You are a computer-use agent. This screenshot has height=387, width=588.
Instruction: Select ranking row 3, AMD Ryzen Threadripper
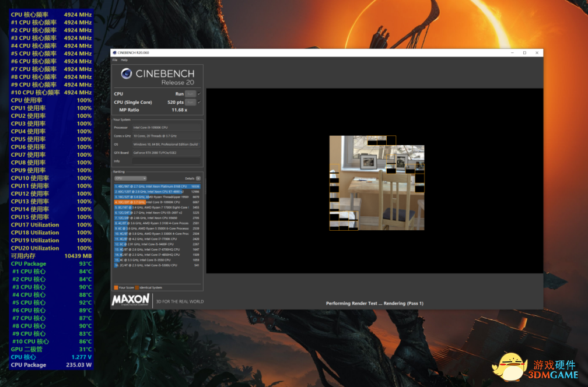(x=157, y=196)
